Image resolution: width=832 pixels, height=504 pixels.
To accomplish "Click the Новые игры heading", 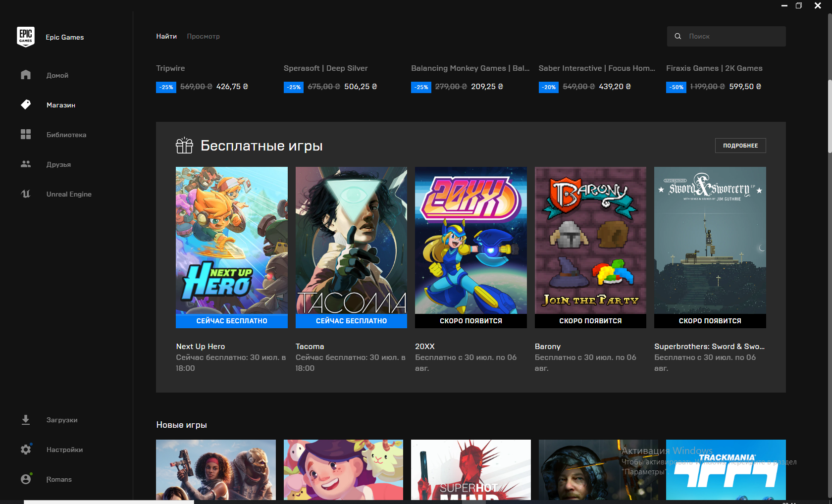I will tap(182, 425).
